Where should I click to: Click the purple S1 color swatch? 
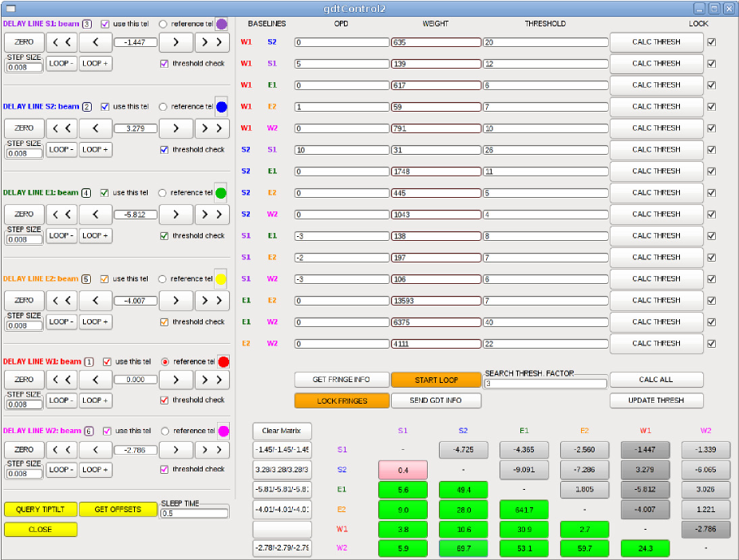click(222, 24)
